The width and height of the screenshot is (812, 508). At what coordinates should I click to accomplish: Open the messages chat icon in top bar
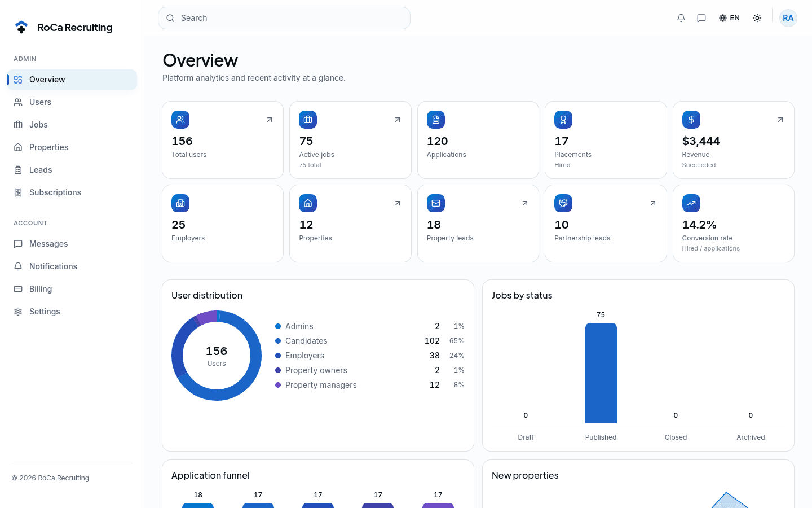pyautogui.click(x=701, y=18)
